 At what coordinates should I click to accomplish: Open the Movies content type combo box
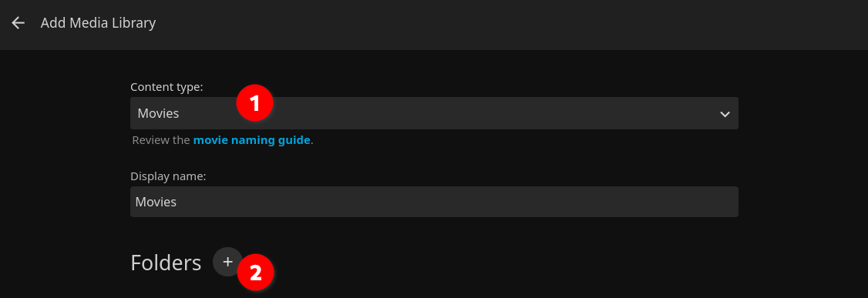[434, 113]
